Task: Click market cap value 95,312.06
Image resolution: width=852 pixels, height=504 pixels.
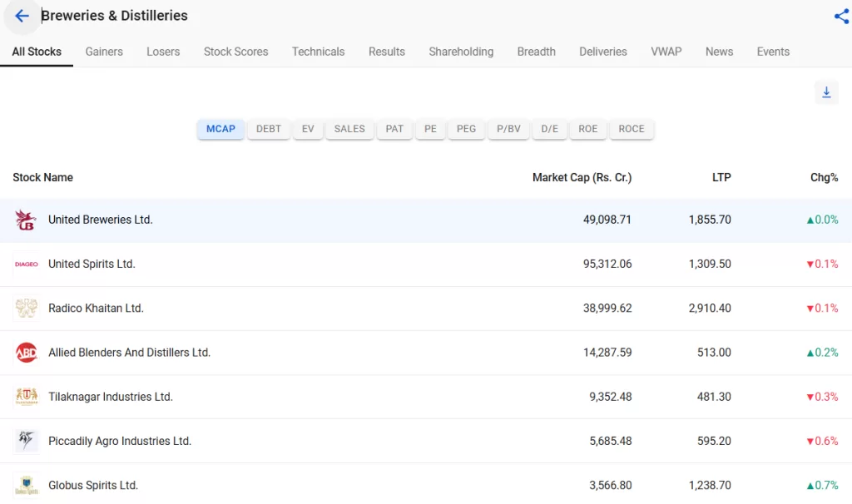Action: (x=607, y=264)
